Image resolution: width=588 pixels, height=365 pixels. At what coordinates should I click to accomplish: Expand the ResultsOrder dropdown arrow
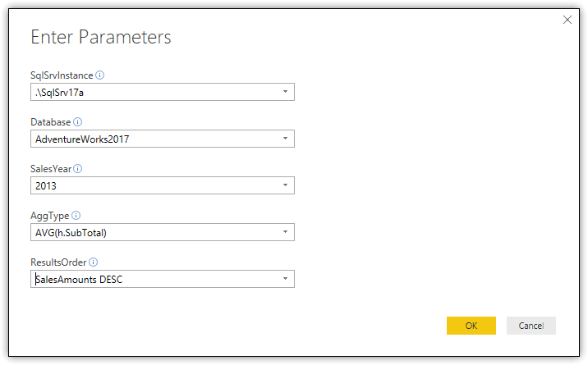pyautogui.click(x=284, y=279)
